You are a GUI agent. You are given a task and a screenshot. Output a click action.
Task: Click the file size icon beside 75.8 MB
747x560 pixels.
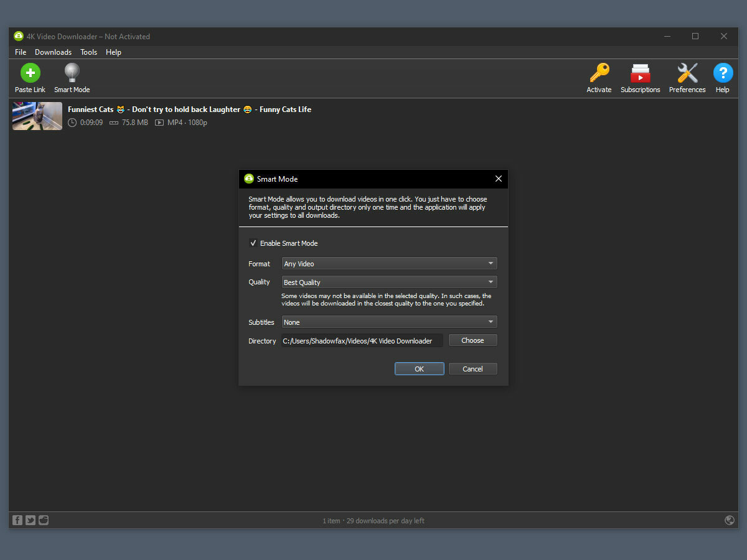pos(114,123)
